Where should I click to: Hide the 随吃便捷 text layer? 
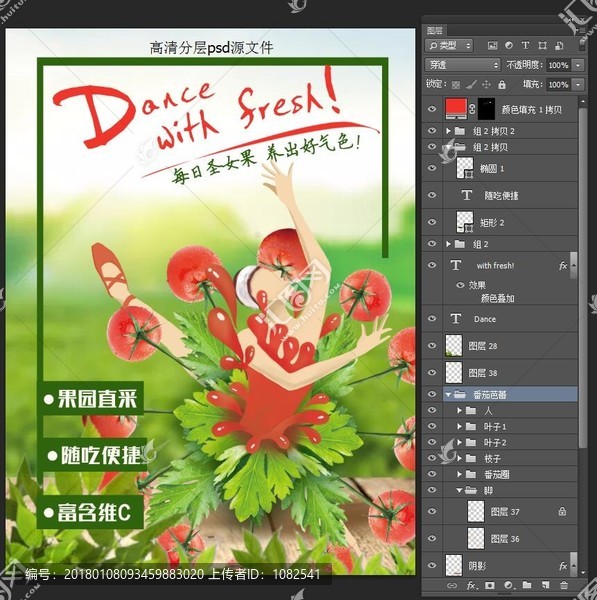432,195
